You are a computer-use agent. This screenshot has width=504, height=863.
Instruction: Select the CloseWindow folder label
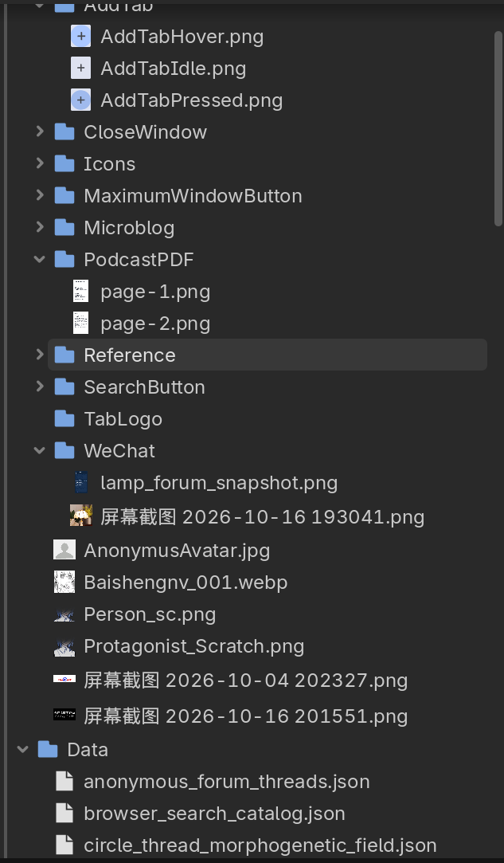tap(145, 132)
